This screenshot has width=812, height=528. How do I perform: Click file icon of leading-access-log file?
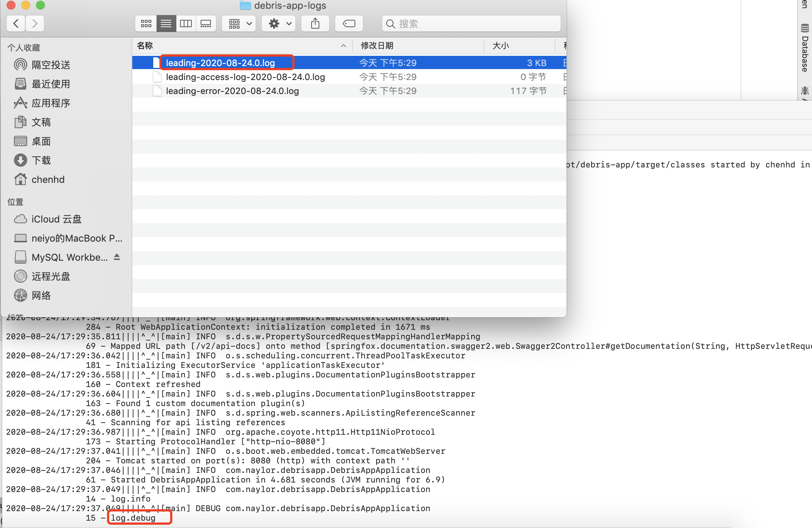click(x=157, y=77)
